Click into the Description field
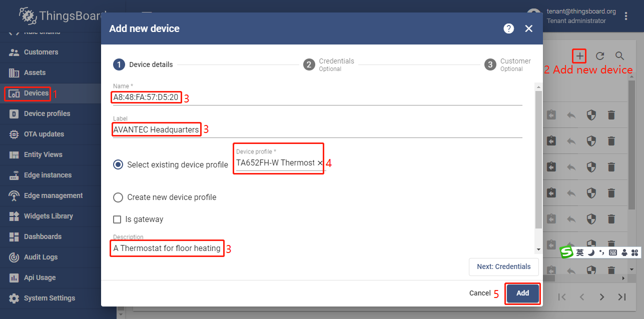The image size is (644, 319). tap(318, 248)
